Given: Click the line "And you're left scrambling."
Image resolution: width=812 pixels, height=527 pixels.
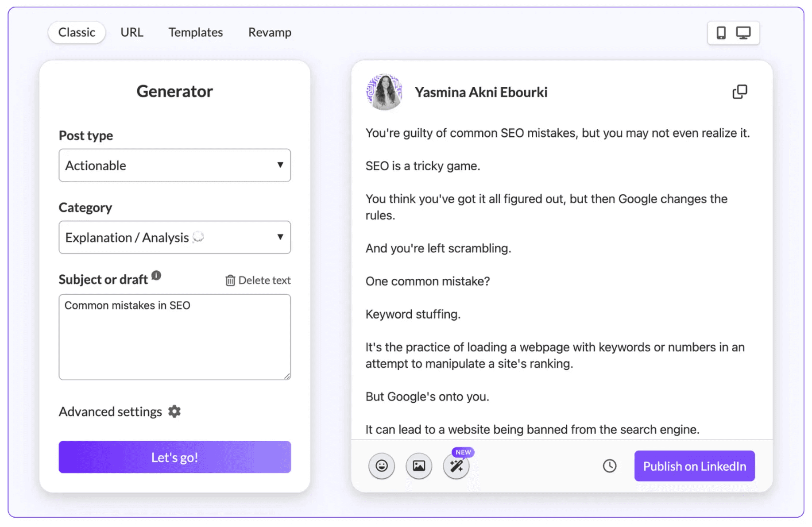Looking at the screenshot, I should (438, 248).
